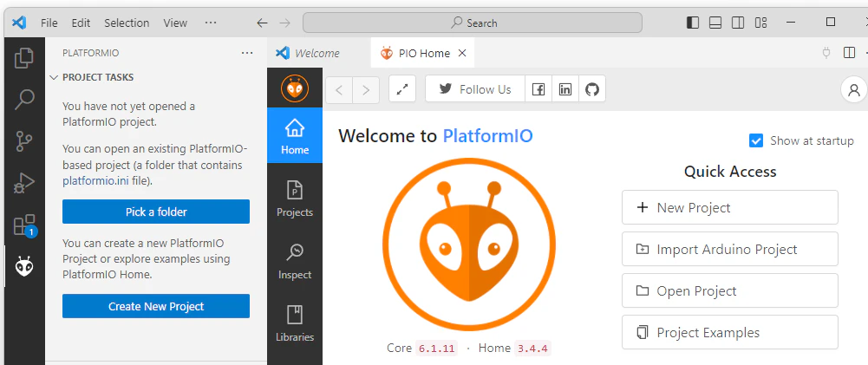This screenshot has height=365, width=868.
Task: Uncheck Show at startup checkbox
Action: click(x=755, y=140)
